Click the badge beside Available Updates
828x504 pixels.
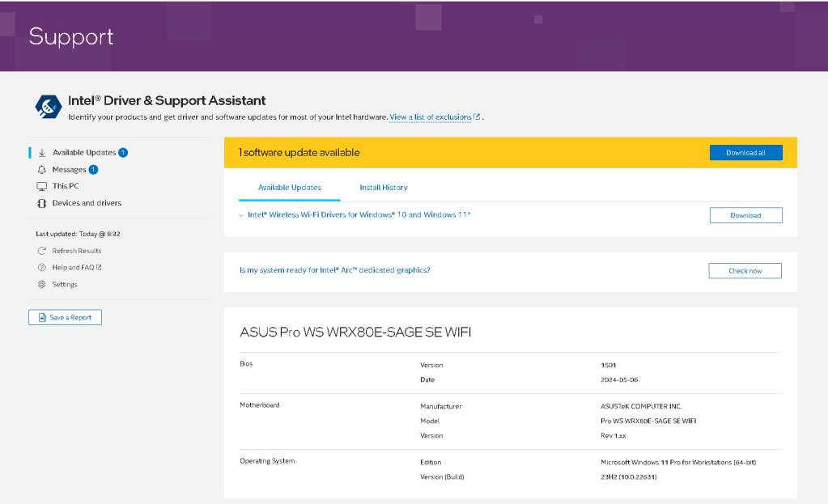[x=123, y=153]
